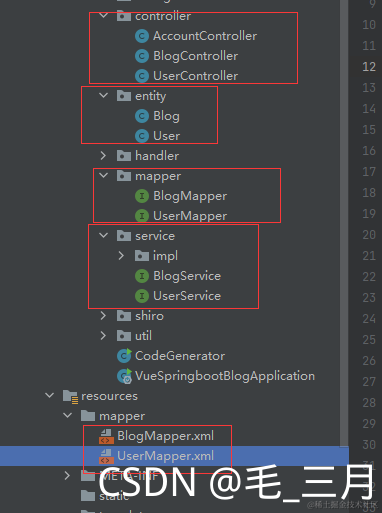Click line number 27 in the gutter
This screenshot has width=382, height=513.
(x=369, y=382)
